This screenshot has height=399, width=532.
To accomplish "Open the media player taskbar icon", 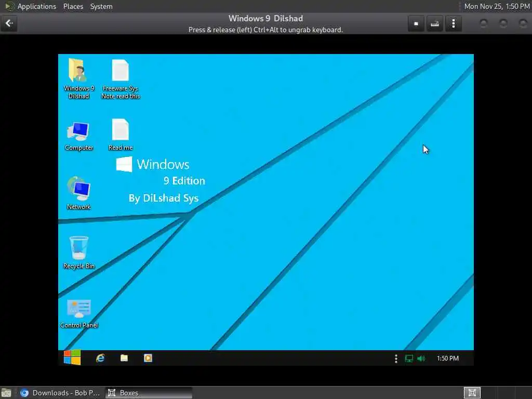I will 148,358.
